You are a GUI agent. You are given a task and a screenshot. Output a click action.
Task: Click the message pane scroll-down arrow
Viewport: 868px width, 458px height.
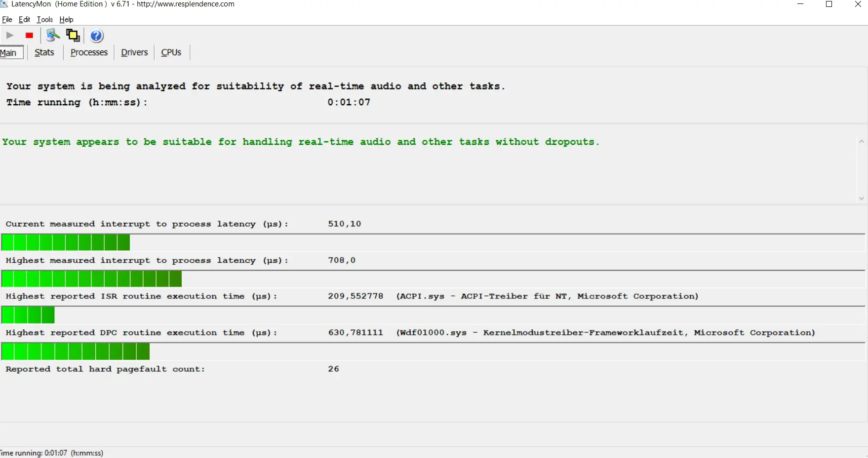(862, 198)
